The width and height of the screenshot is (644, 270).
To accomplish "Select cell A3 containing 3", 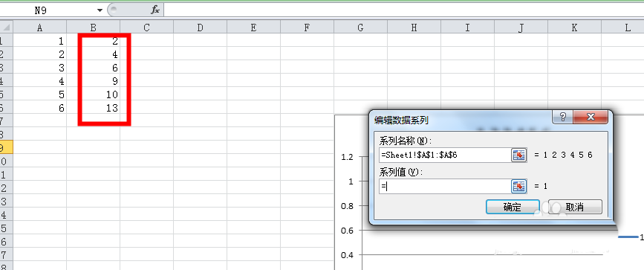I will pyautogui.click(x=40, y=67).
